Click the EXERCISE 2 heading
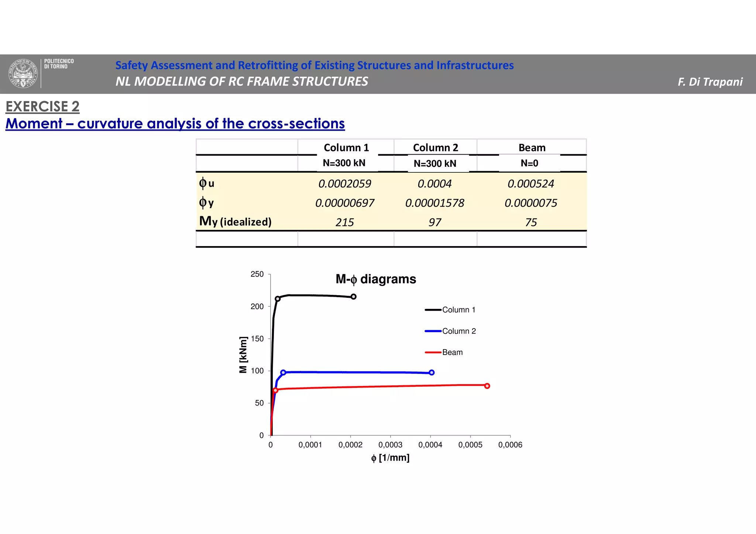This screenshot has height=534, width=756. (42, 107)
